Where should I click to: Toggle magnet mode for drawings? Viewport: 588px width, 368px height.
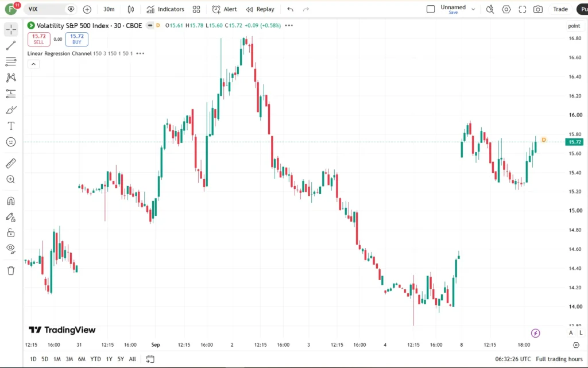[x=11, y=201]
